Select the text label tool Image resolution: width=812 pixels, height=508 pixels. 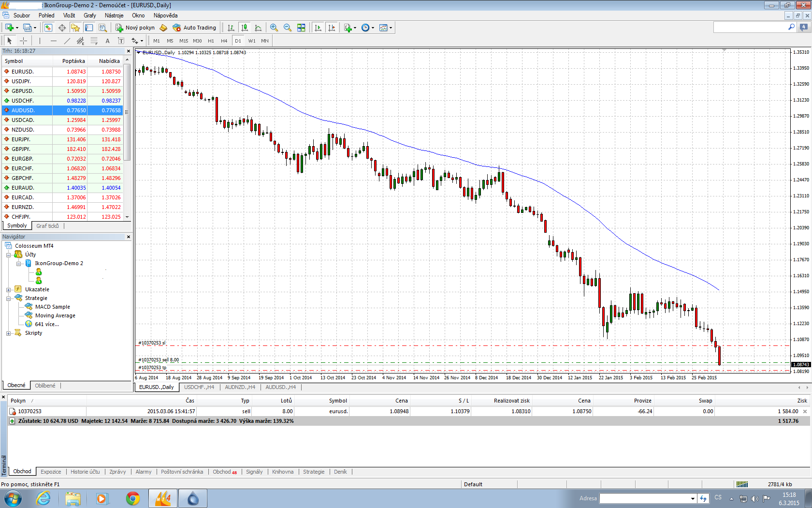pos(121,41)
